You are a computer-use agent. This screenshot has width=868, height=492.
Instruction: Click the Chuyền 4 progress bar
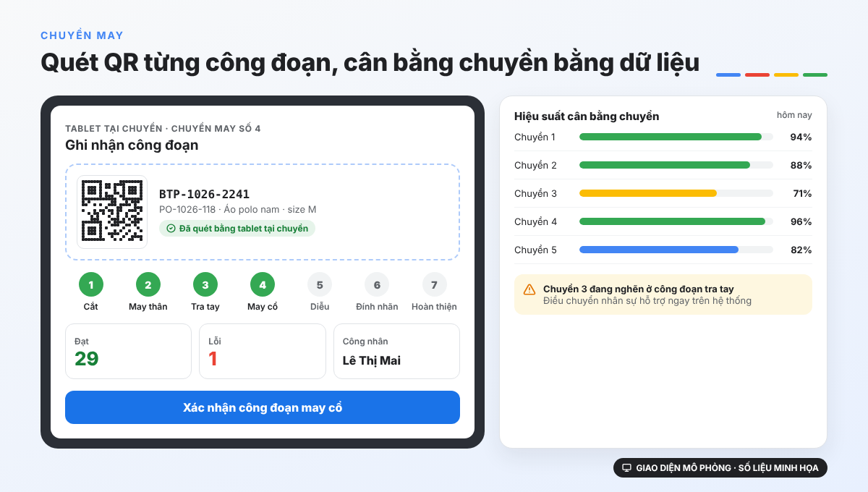676,221
